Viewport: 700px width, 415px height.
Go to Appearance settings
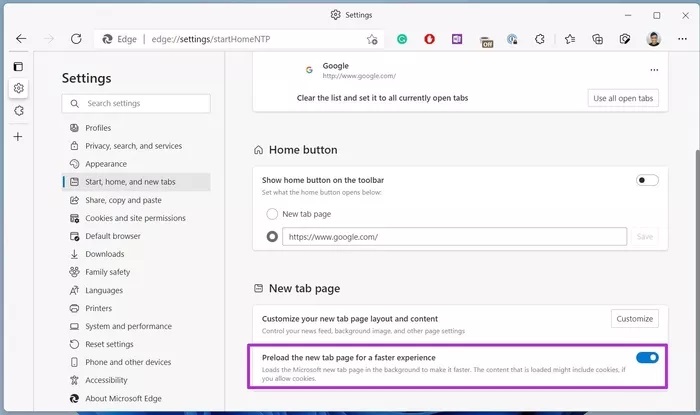tap(106, 164)
